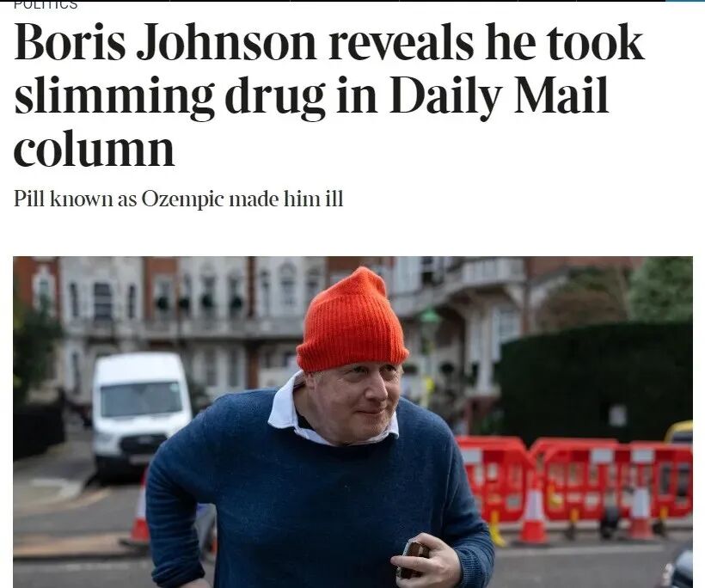The height and width of the screenshot is (588, 705).
Task: Click the object held in man's hand
Action: [414, 560]
